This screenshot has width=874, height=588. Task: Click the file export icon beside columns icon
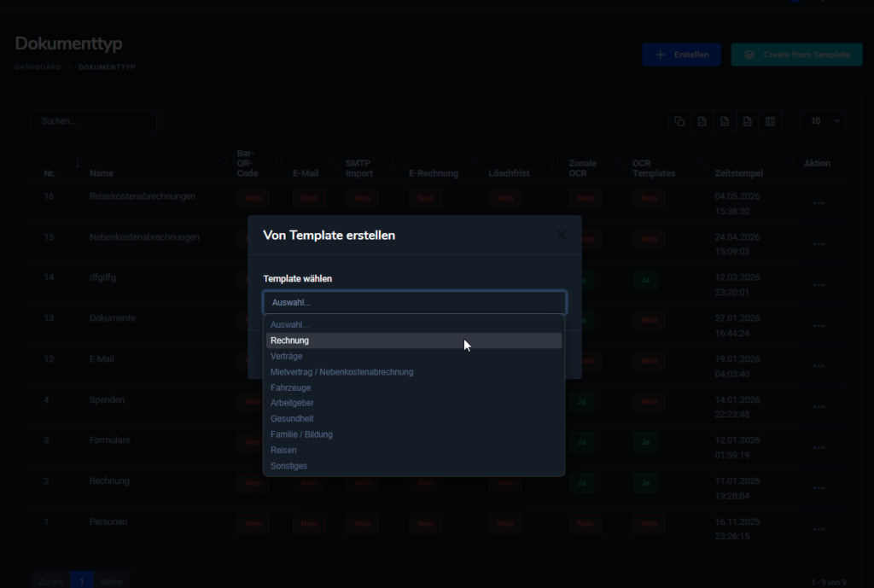point(748,121)
